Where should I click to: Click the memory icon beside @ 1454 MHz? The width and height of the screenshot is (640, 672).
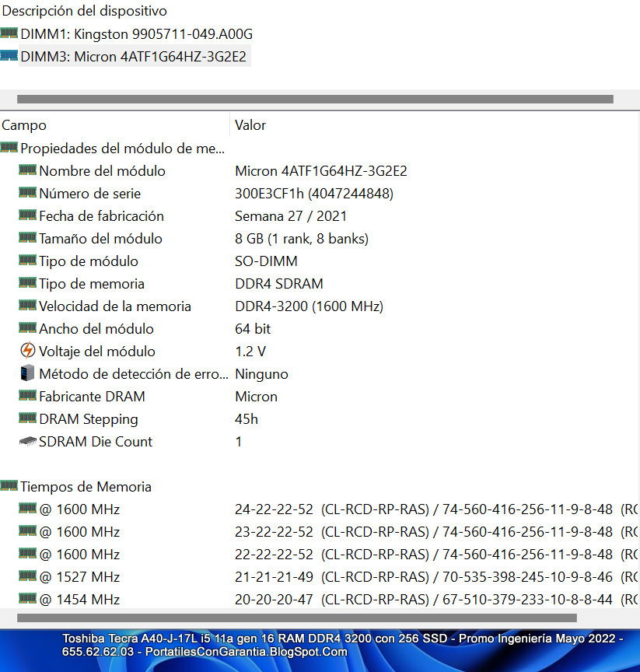click(x=28, y=599)
